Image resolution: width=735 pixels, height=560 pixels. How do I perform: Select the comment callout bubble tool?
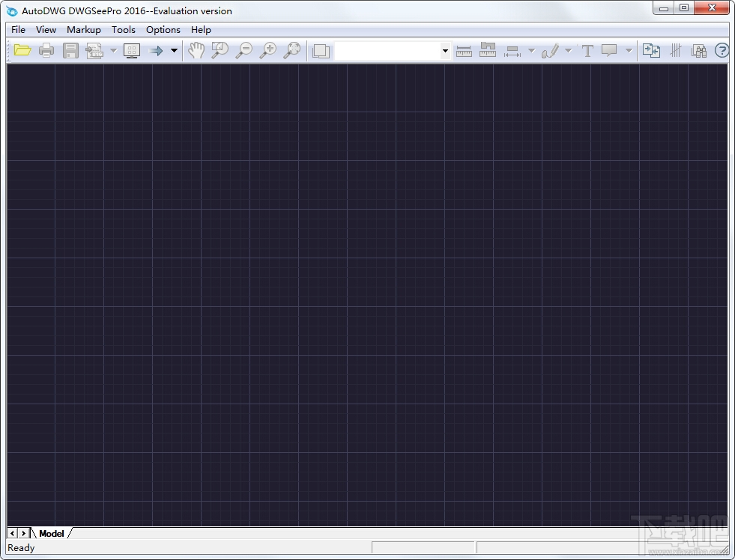[x=609, y=51]
